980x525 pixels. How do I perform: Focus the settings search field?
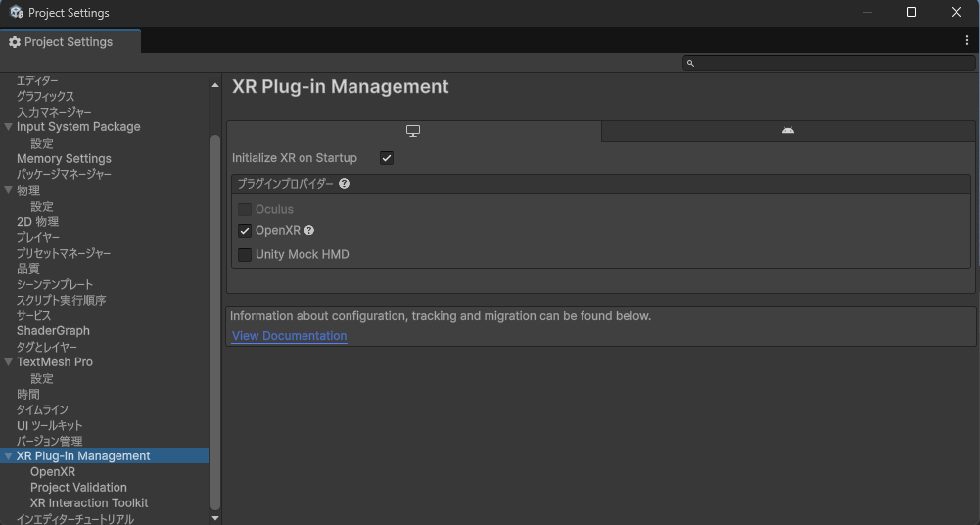point(829,63)
